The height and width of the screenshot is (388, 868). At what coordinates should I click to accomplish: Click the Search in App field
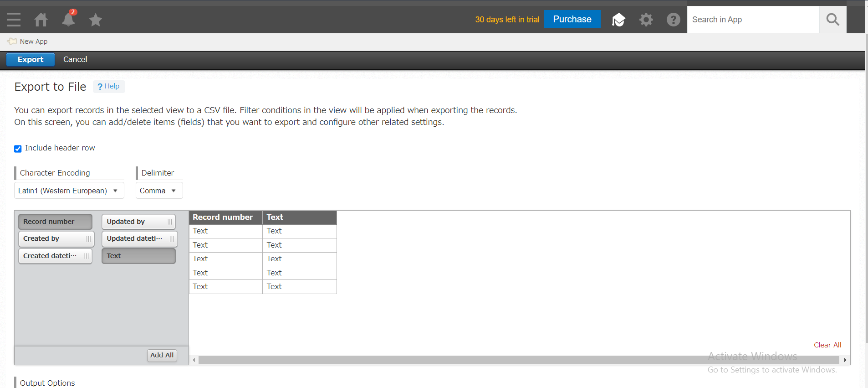pos(752,20)
